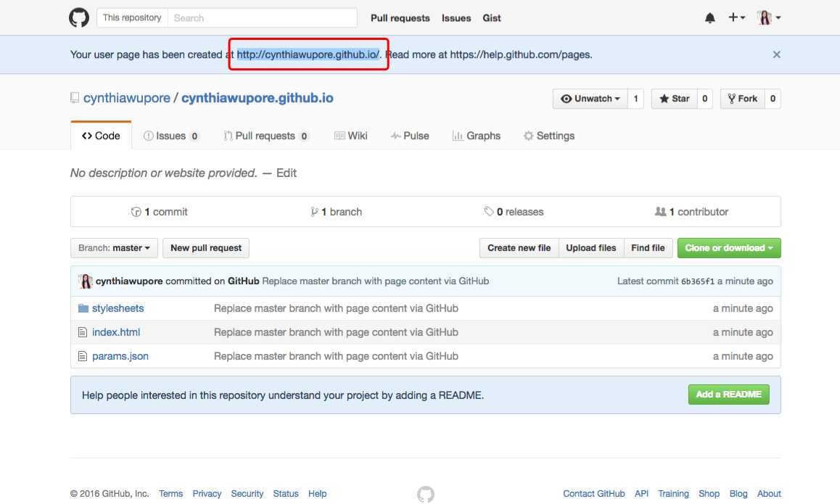
Task: Click the repository book icon beside cynthiawupore
Action: [75, 98]
